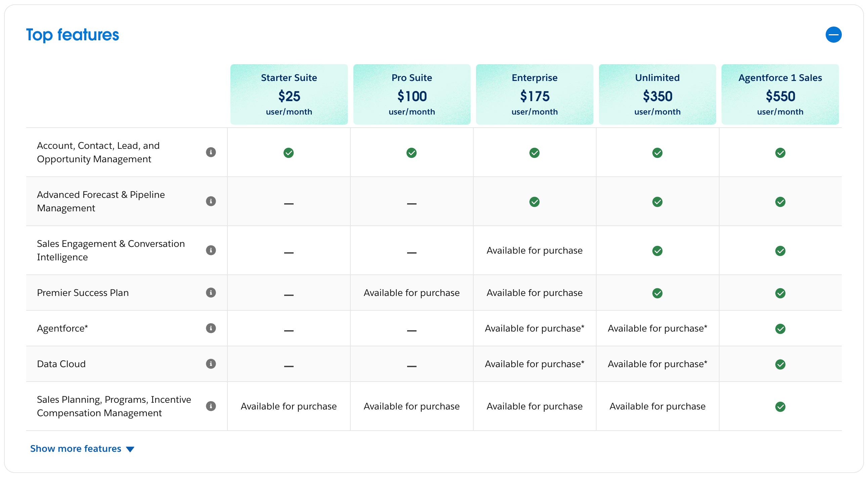
Task: Select the Pro Suite $100 plan header
Action: point(412,94)
